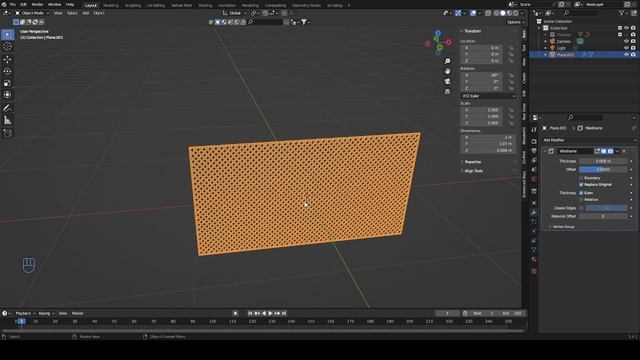Open the XYZ Euler rotation mode dropdown
Image resolution: width=640 pixels, height=360 pixels.
click(488, 96)
